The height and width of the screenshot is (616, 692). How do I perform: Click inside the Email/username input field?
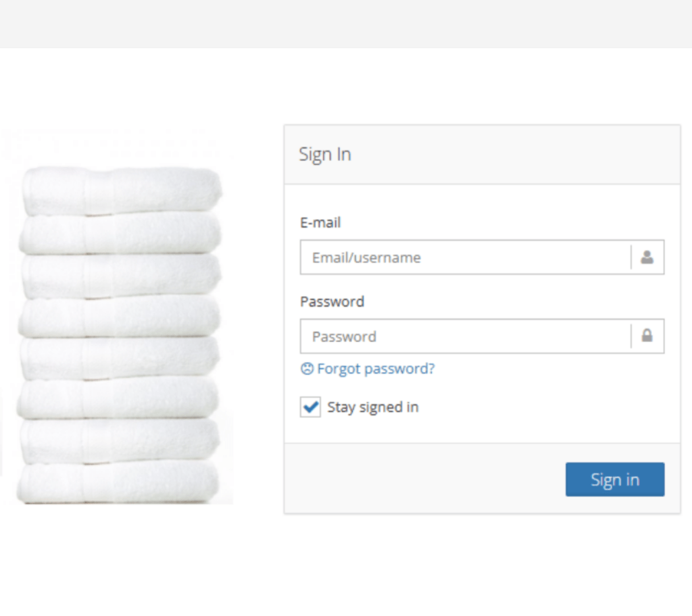tap(439, 257)
